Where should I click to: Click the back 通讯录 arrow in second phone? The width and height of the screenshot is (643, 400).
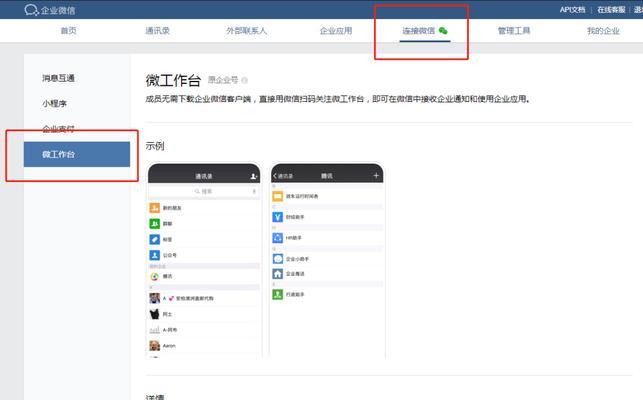click(x=283, y=176)
